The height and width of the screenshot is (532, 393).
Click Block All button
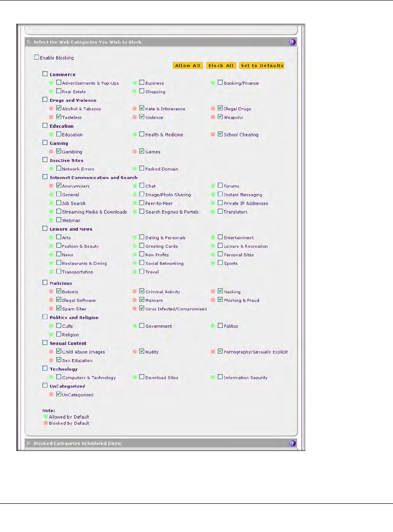tap(221, 65)
